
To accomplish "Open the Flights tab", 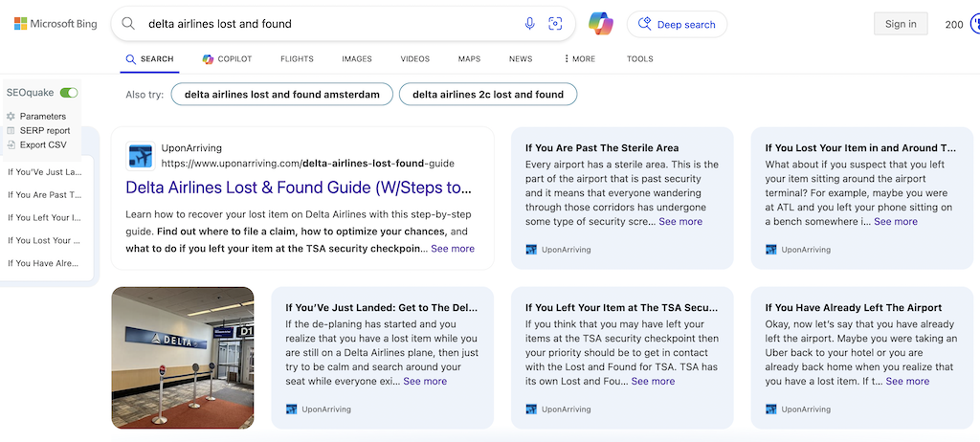I will point(297,58).
